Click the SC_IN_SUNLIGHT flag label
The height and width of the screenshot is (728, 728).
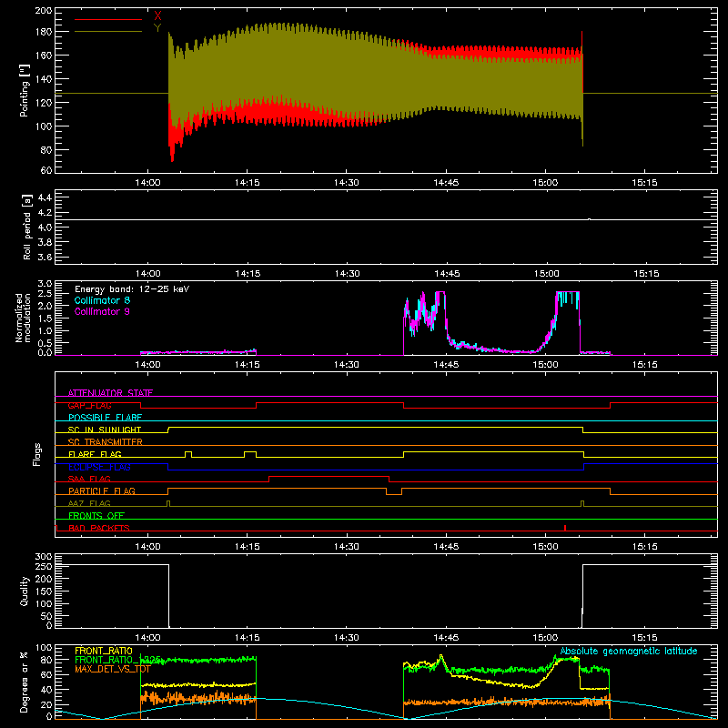coord(105,430)
